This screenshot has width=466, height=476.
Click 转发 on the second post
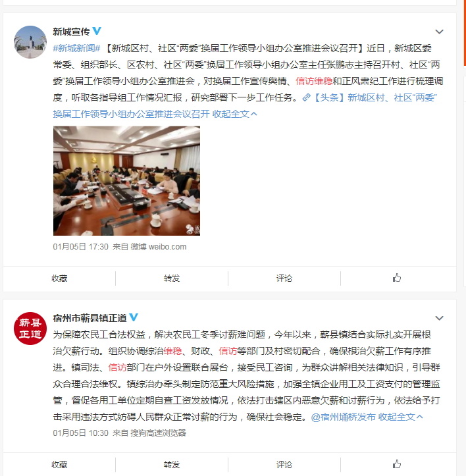point(172,464)
